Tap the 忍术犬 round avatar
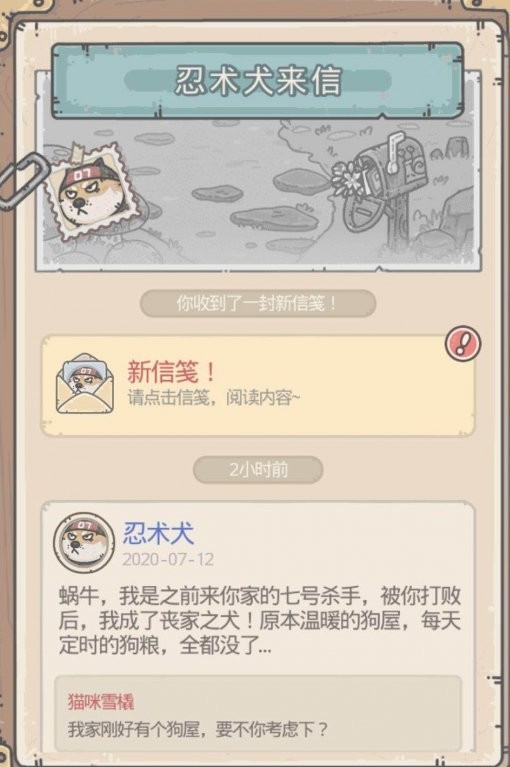This screenshot has height=767, width=510. (84, 542)
